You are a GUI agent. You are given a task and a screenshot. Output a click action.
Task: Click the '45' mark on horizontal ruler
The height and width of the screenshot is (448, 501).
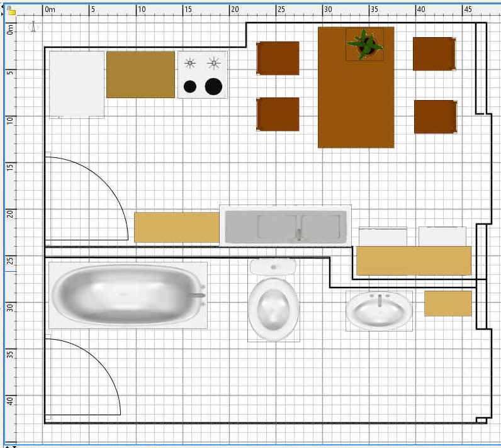[x=468, y=9]
